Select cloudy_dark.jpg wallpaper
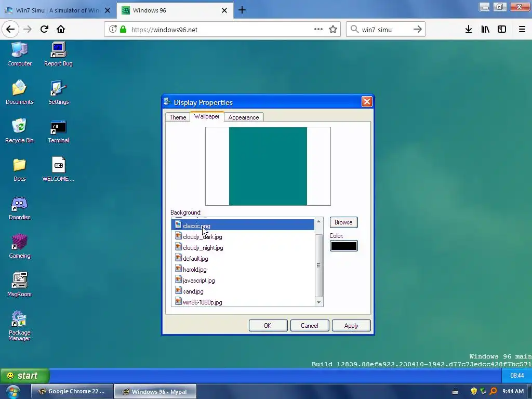532x399 pixels. [243, 237]
